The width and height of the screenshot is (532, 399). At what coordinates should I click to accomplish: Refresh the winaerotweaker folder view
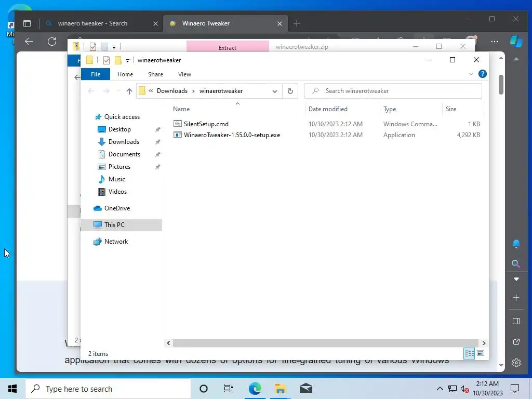290,91
